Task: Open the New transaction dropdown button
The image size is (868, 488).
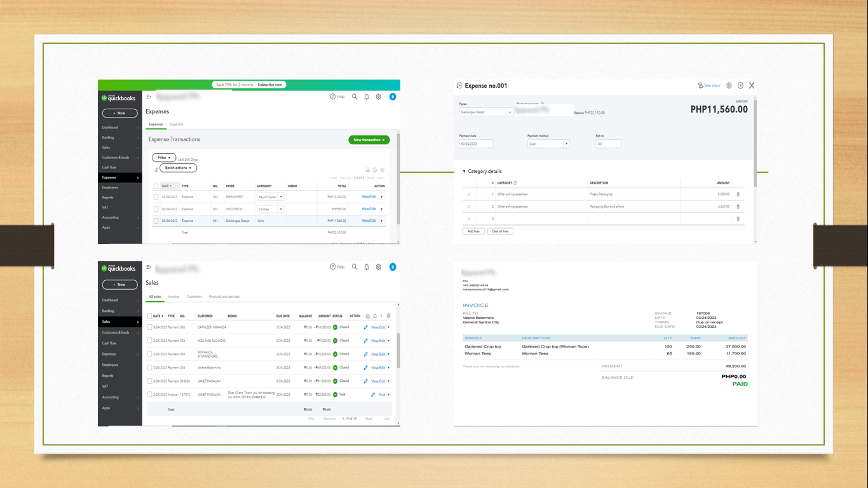Action: (x=369, y=140)
